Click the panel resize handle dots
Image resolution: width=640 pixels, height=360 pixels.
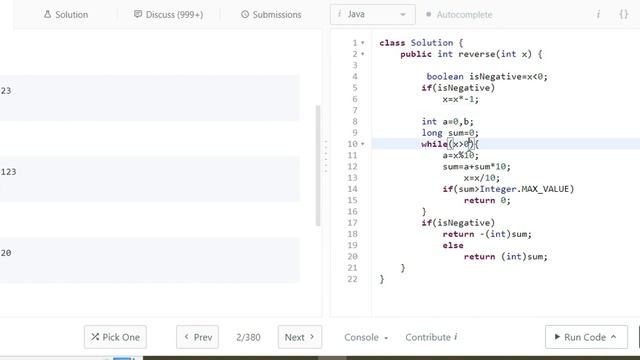[x=326, y=156]
